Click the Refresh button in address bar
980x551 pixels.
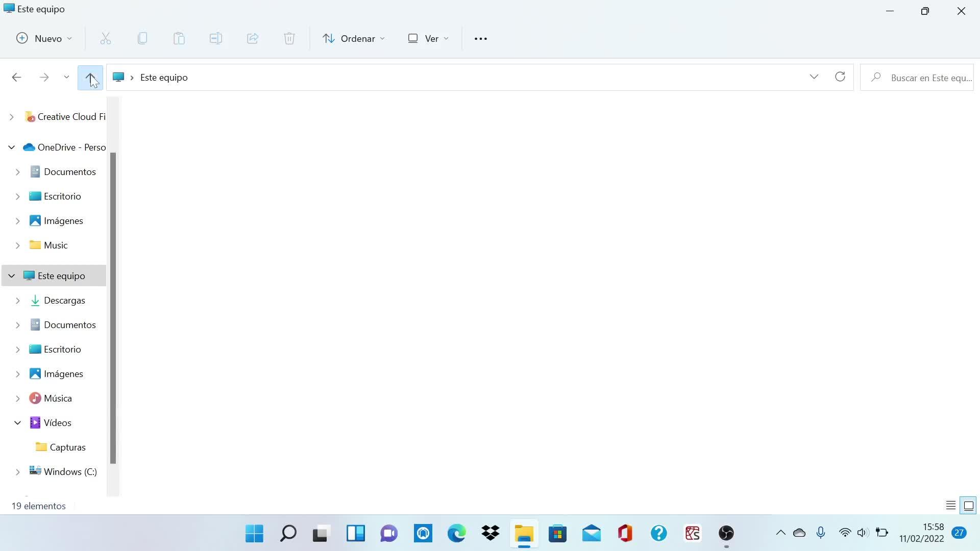pos(840,77)
